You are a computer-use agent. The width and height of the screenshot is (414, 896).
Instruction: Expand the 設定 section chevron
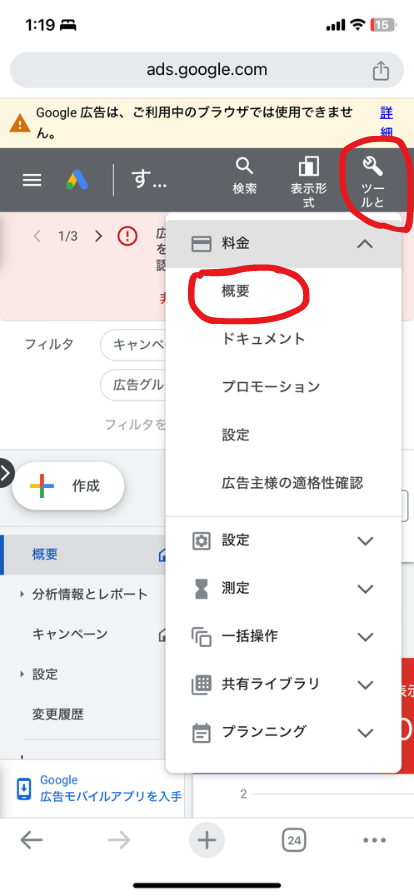(365, 541)
